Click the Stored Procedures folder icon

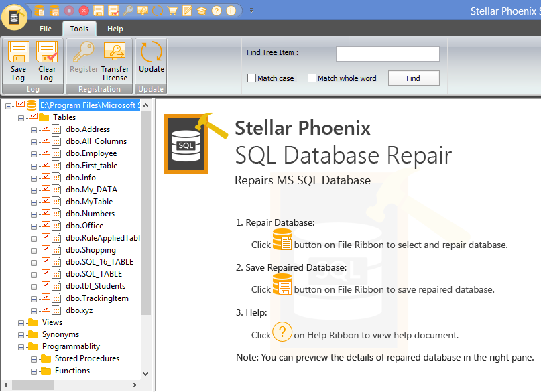click(x=46, y=358)
